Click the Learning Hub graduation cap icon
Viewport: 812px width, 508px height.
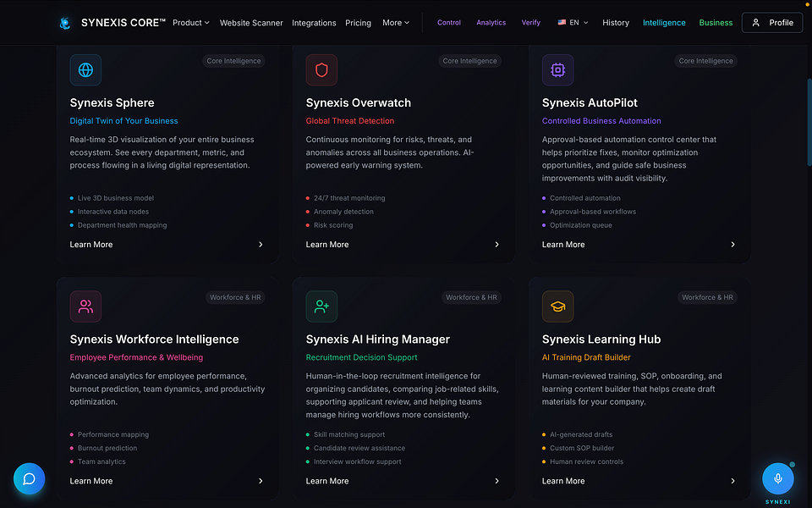557,306
